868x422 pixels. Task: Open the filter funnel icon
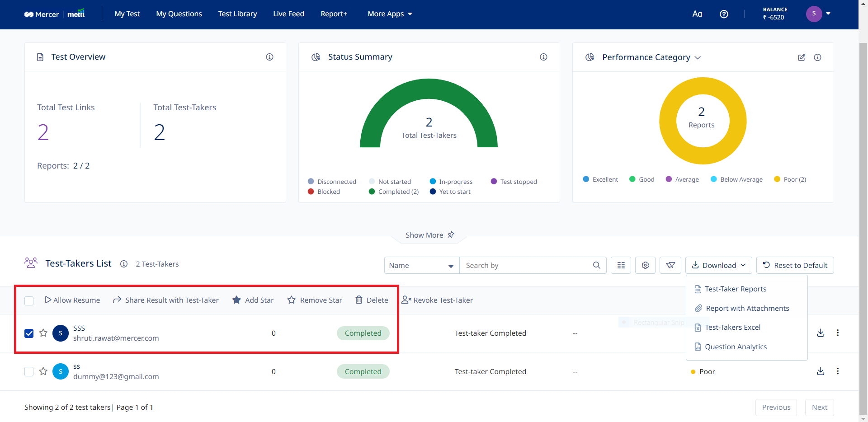click(670, 265)
